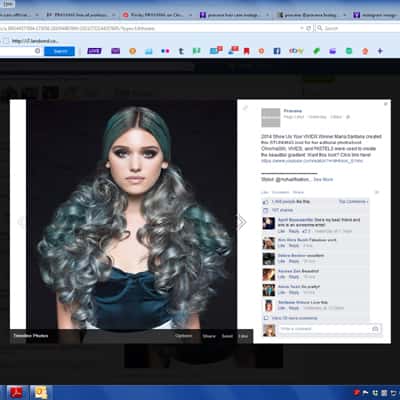Click the blue plus icon at toolbar end
400x400 pixels.
click(x=380, y=51)
